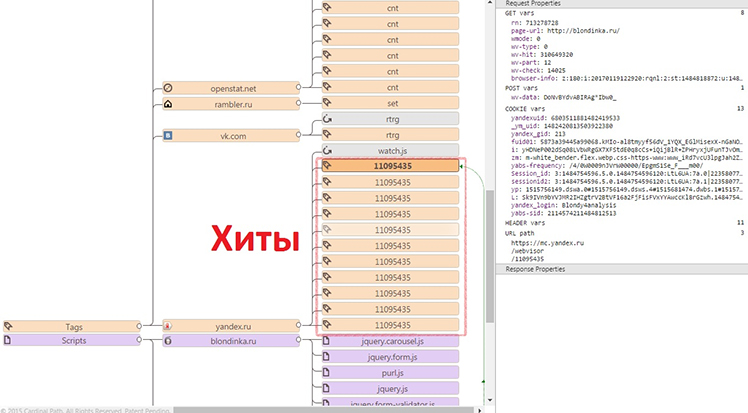Toggle the vk.com expander circle

click(x=298, y=135)
